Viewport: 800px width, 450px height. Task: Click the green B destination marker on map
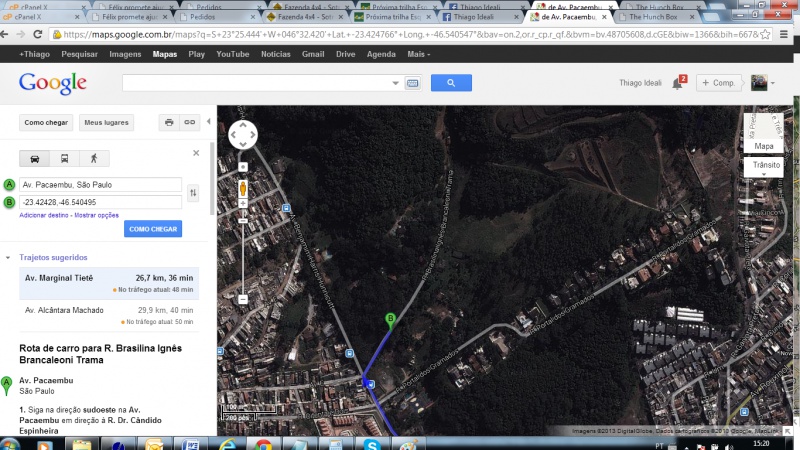click(x=390, y=320)
